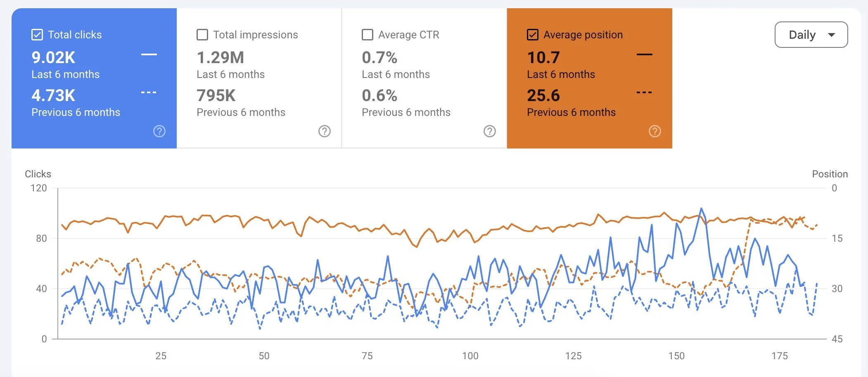Viewport: 868px width, 377px height.
Task: Click the 100 mark on chart x-axis
Action: (470, 356)
